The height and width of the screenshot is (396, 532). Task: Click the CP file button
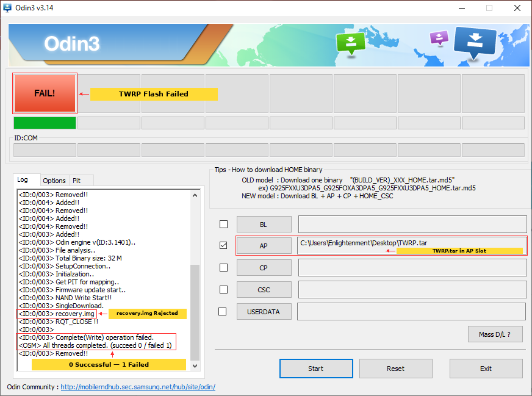click(264, 268)
